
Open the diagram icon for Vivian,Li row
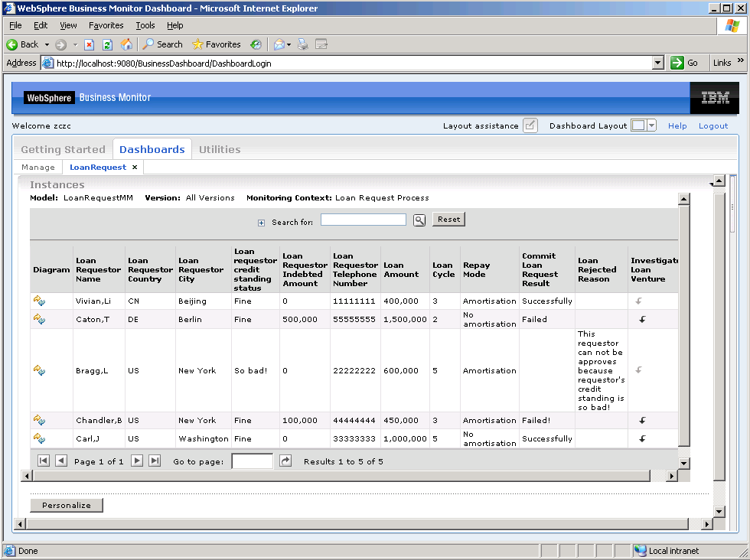tap(39, 301)
